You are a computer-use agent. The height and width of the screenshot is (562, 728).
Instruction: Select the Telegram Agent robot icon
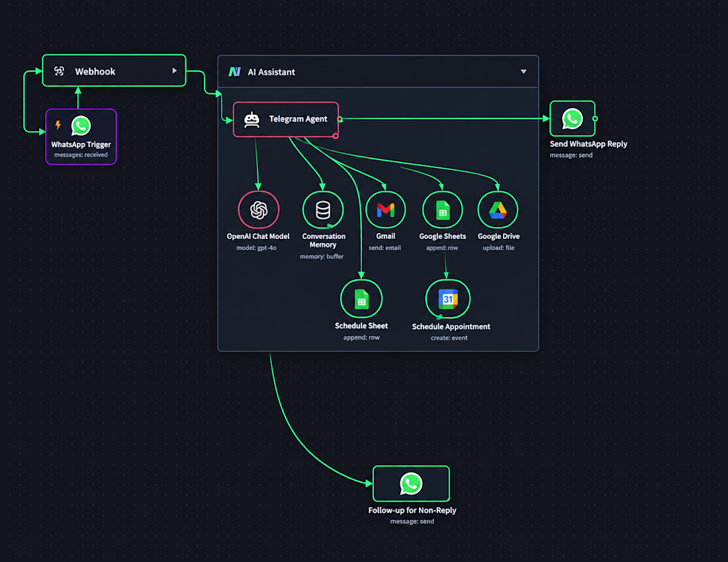(x=251, y=119)
